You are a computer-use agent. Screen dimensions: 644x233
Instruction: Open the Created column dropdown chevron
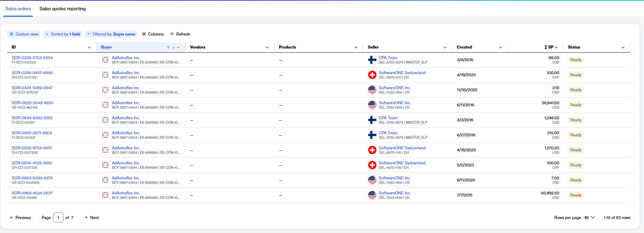500,47
